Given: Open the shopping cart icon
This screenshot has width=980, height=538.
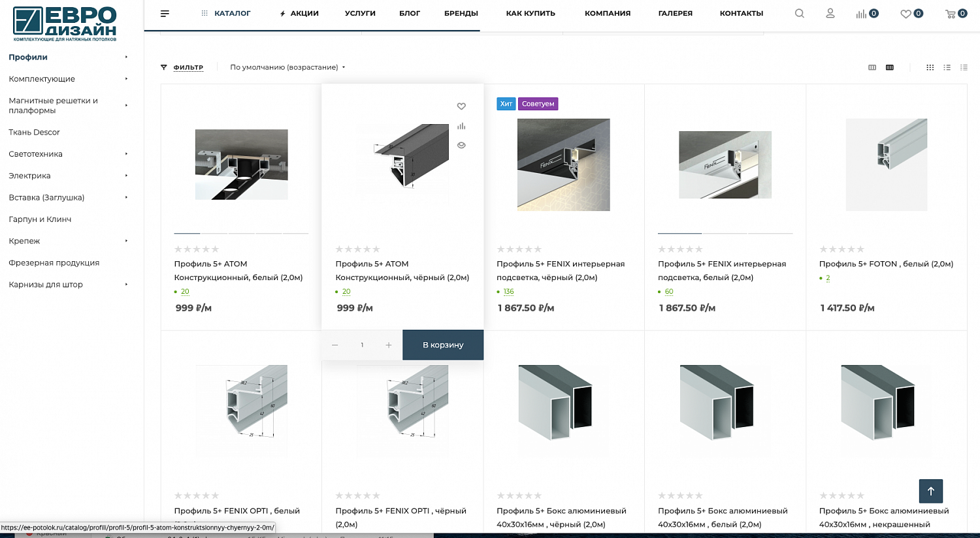Looking at the screenshot, I should (x=956, y=13).
